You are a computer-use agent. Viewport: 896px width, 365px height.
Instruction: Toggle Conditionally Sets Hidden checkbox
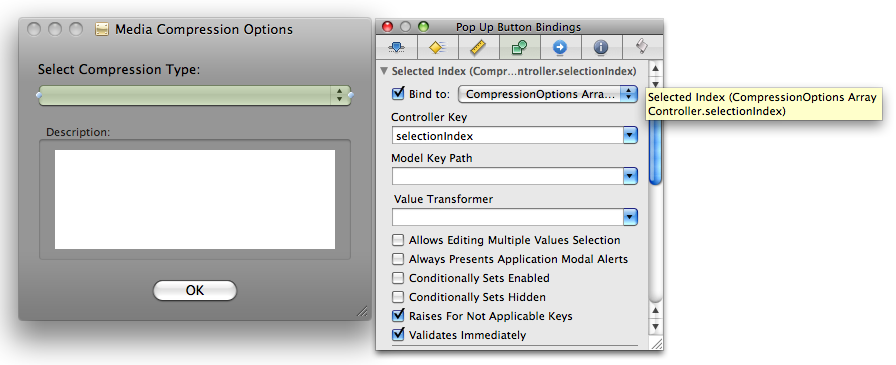pos(398,297)
